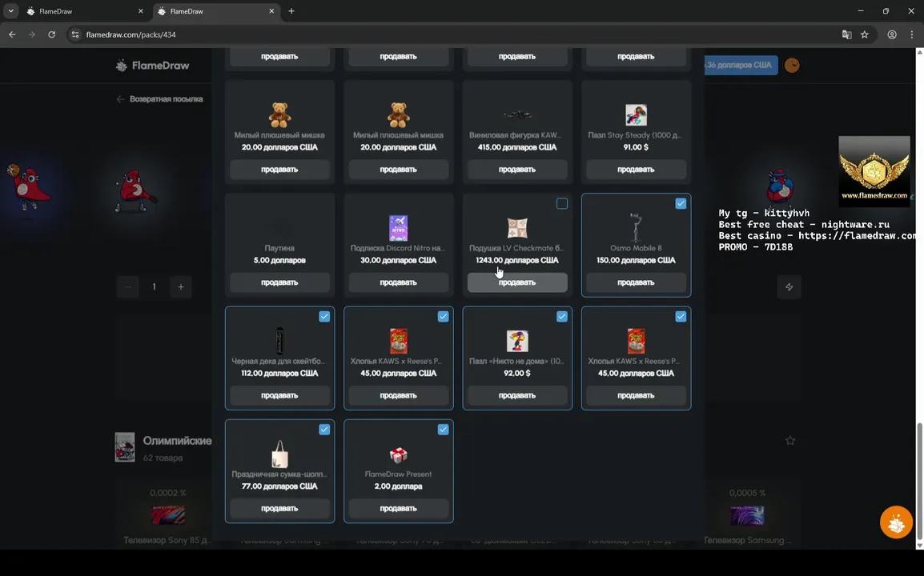Click the 77,00 долларов США price
The height and width of the screenshot is (576, 924).
(x=279, y=486)
